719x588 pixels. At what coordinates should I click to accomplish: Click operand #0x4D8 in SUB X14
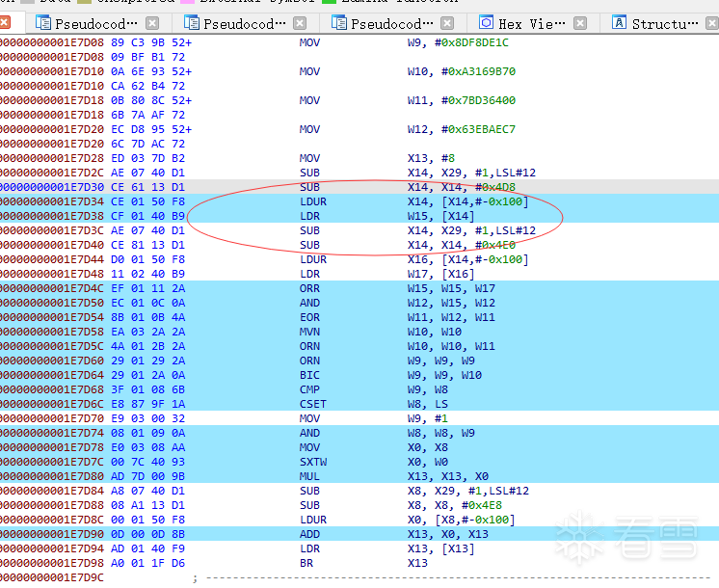point(495,187)
